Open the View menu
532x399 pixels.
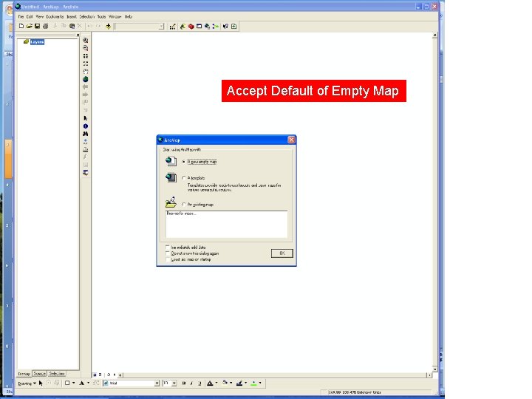[40, 16]
